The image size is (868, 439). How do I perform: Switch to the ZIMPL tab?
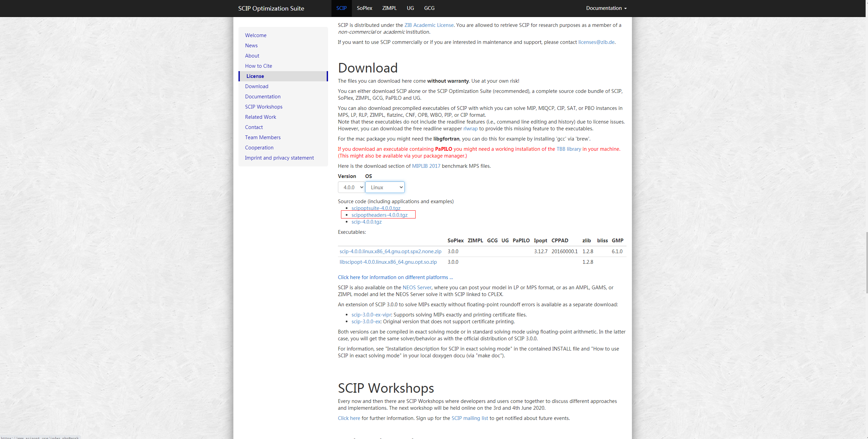(389, 8)
